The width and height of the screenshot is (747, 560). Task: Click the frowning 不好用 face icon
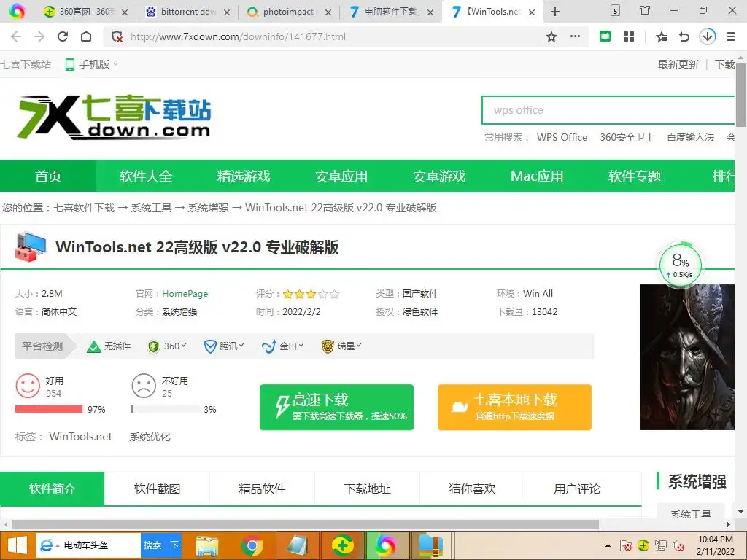(x=144, y=385)
